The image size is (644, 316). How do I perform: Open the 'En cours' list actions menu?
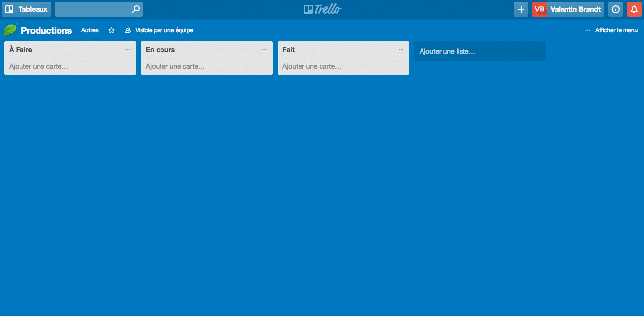pos(264,50)
